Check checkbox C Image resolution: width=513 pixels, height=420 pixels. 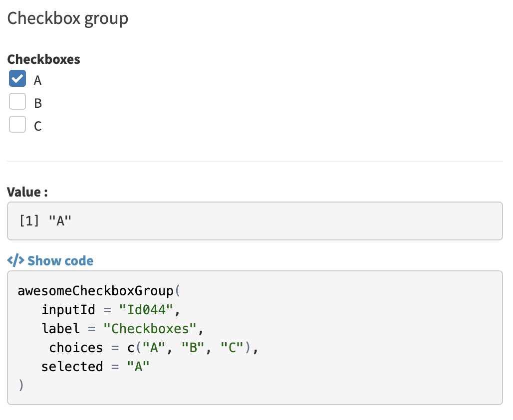pyautogui.click(x=17, y=124)
